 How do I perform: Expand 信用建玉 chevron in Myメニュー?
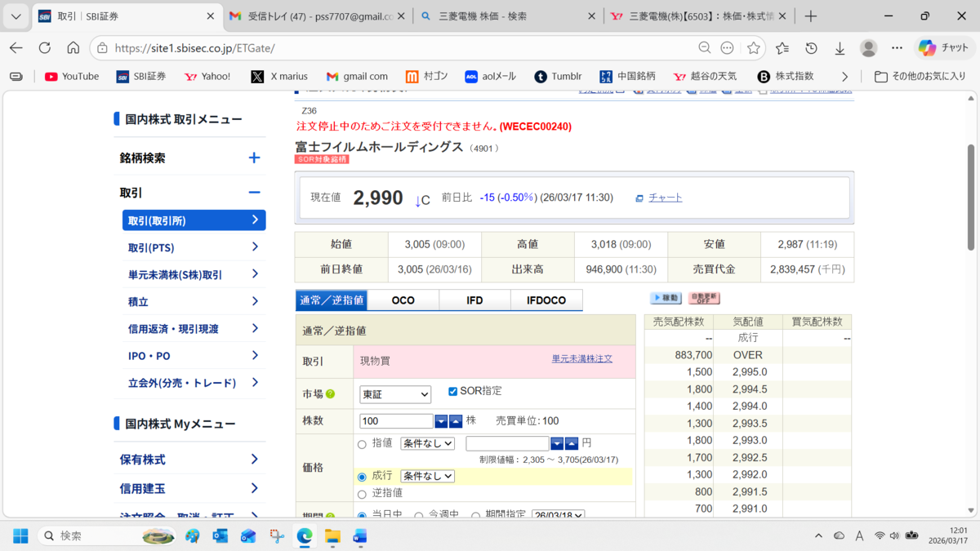click(255, 488)
